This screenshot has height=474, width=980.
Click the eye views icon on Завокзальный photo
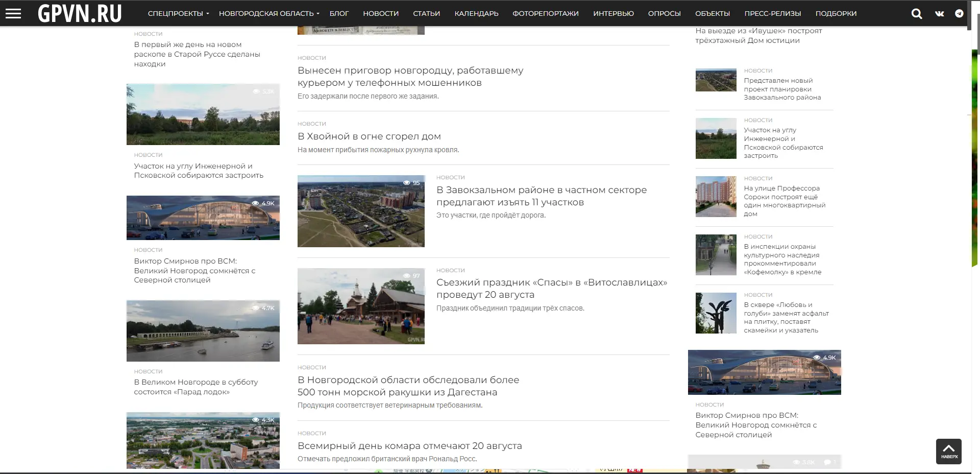tap(407, 183)
